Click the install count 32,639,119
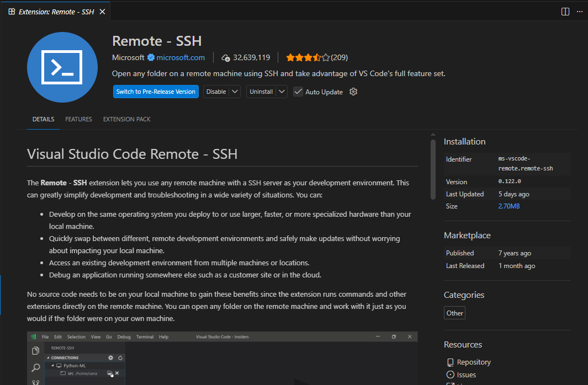 click(x=251, y=57)
